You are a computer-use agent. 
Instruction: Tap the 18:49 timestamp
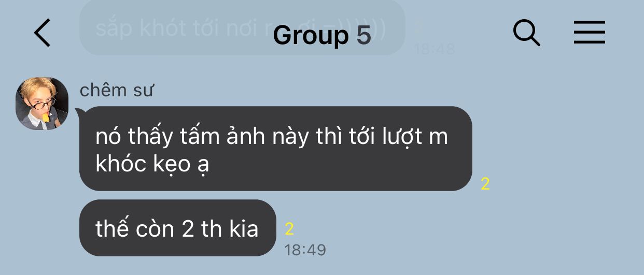(305, 250)
